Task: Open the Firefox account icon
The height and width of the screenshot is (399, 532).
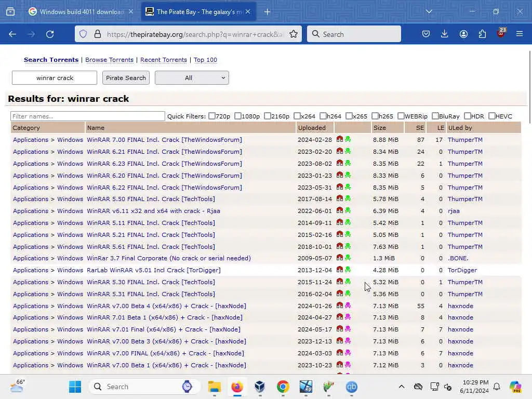Action: [463, 34]
